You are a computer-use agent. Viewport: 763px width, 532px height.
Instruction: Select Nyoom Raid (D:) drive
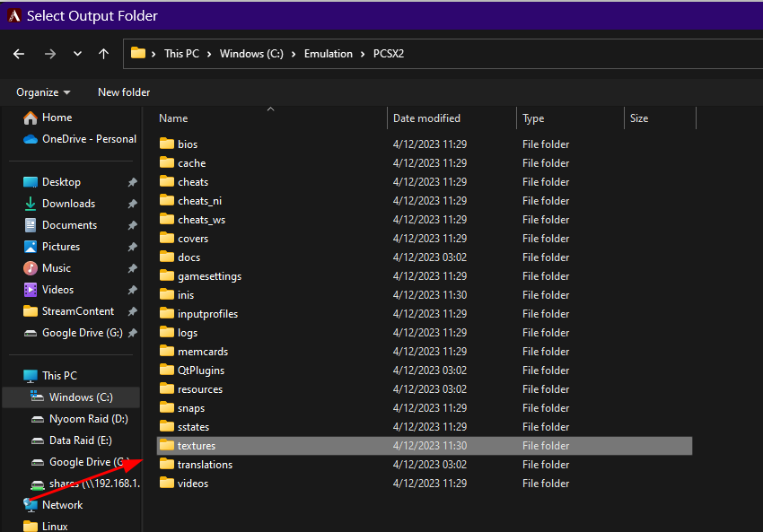[88, 419]
